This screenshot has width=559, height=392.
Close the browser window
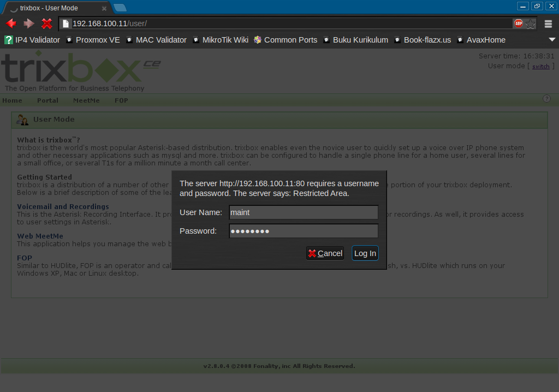pos(551,6)
